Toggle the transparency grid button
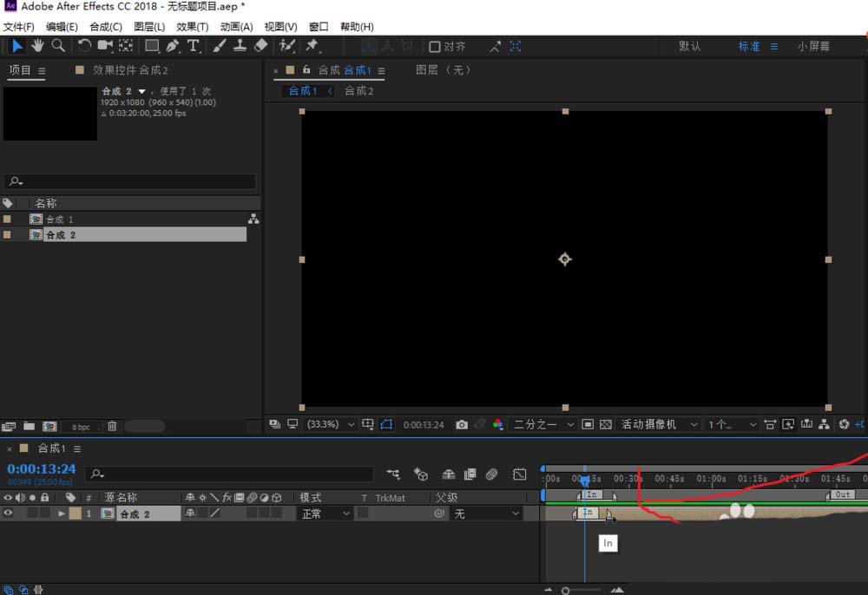868x595 pixels. click(606, 424)
